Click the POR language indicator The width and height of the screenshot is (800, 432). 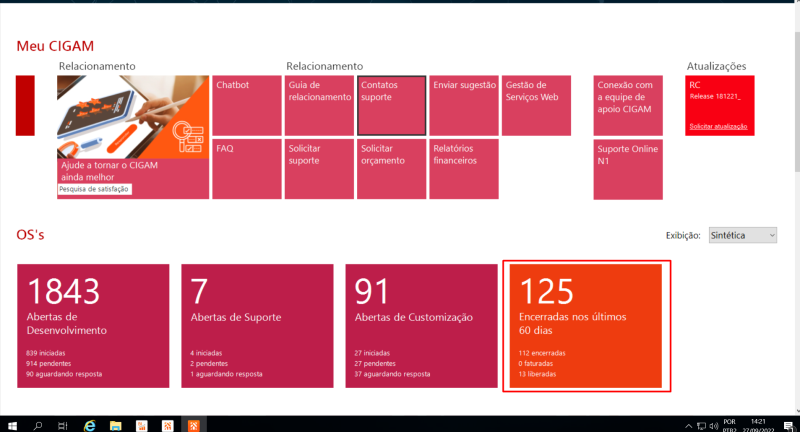pyautogui.click(x=730, y=422)
